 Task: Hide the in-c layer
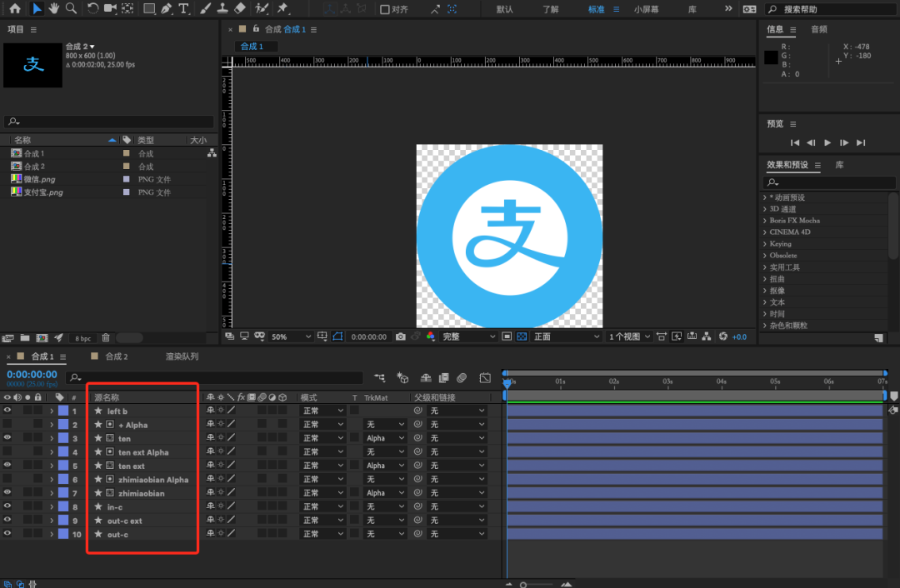coord(7,506)
